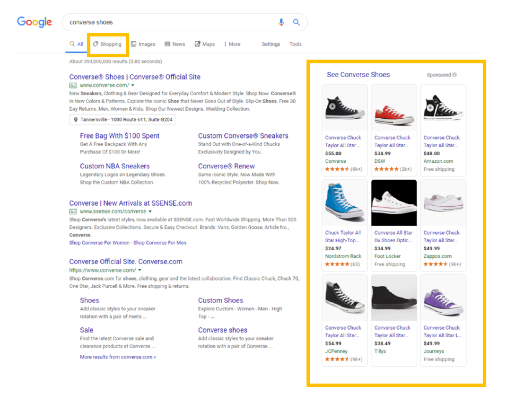Image resolution: width=532 pixels, height=404 pixels.
Task: Open Shop Converse For Women link
Action: pos(99,243)
